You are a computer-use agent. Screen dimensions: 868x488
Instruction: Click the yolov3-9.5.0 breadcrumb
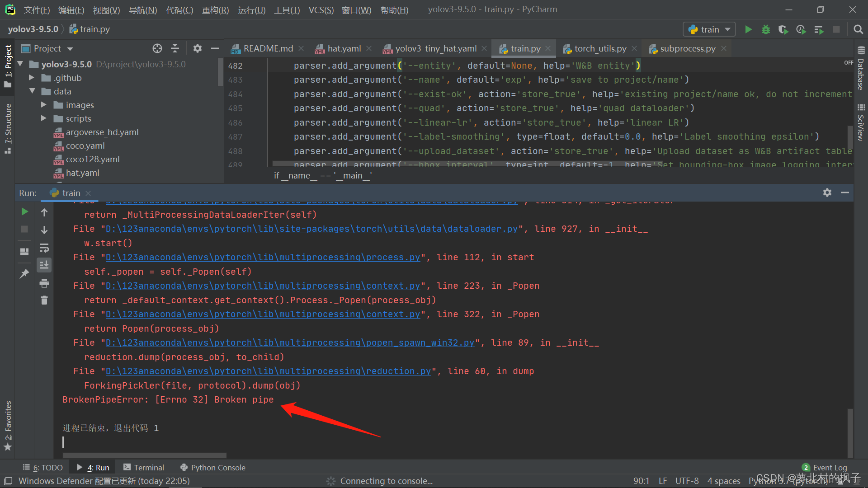(x=33, y=29)
